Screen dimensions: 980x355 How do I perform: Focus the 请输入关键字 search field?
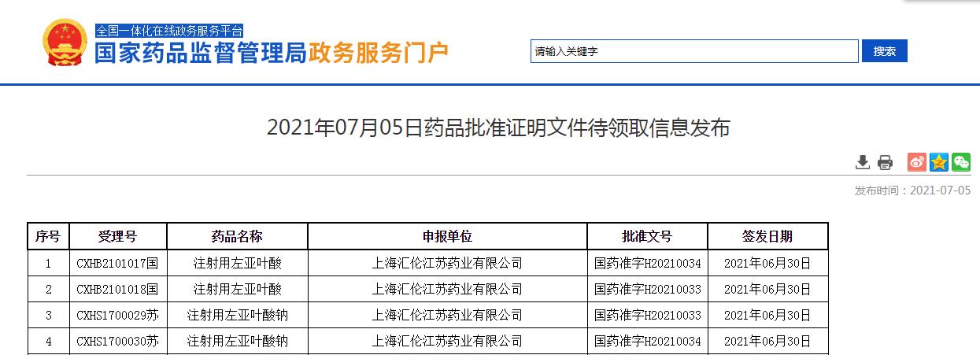point(694,51)
